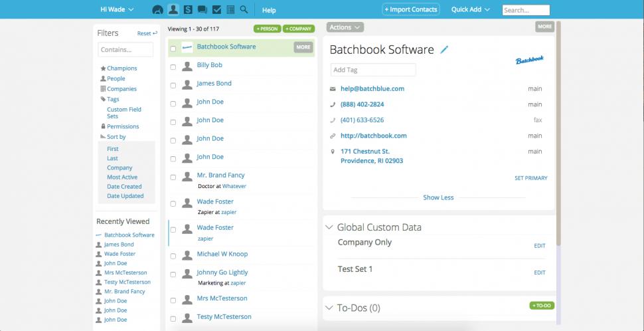Click the Batchbook logo in contact details
Image resolution: width=644 pixels, height=331 pixels.
[529, 60]
